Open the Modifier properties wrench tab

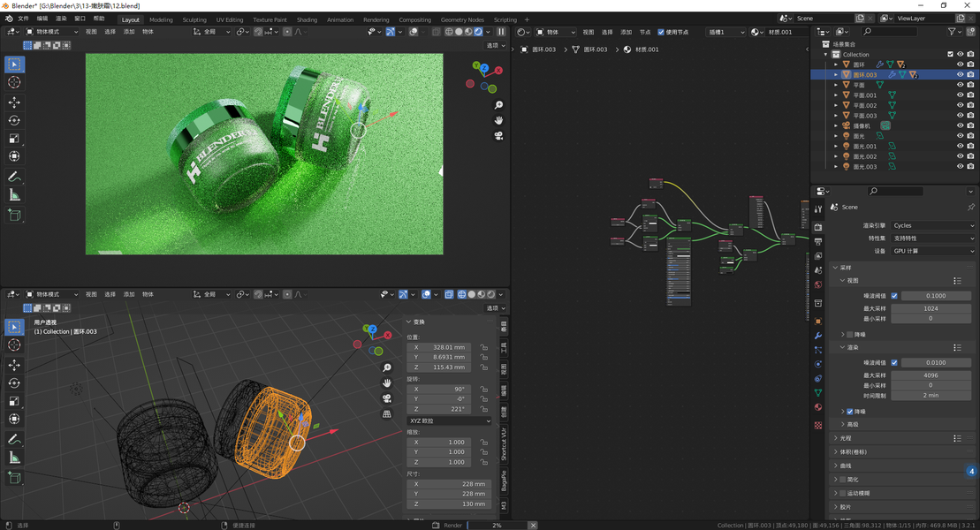click(x=818, y=336)
